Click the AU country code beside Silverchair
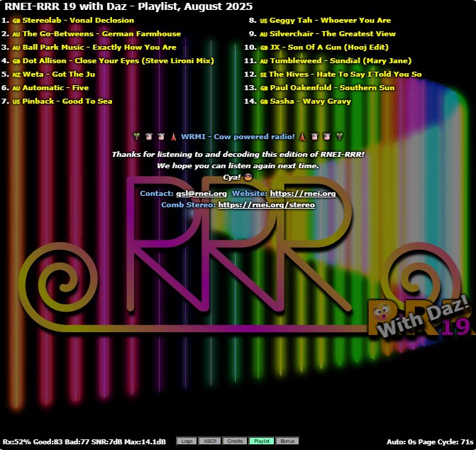The height and width of the screenshot is (450, 476). click(263, 34)
